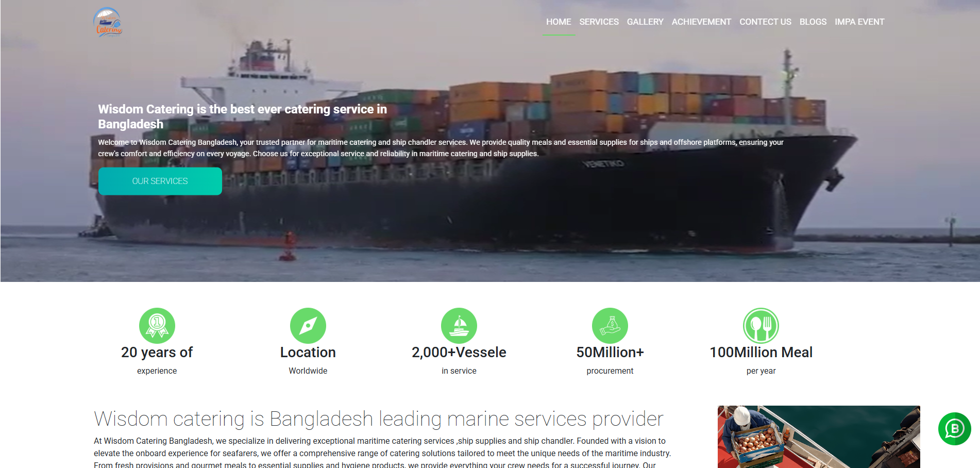
Task: Click the 100Million Meal heading
Action: tap(761, 353)
